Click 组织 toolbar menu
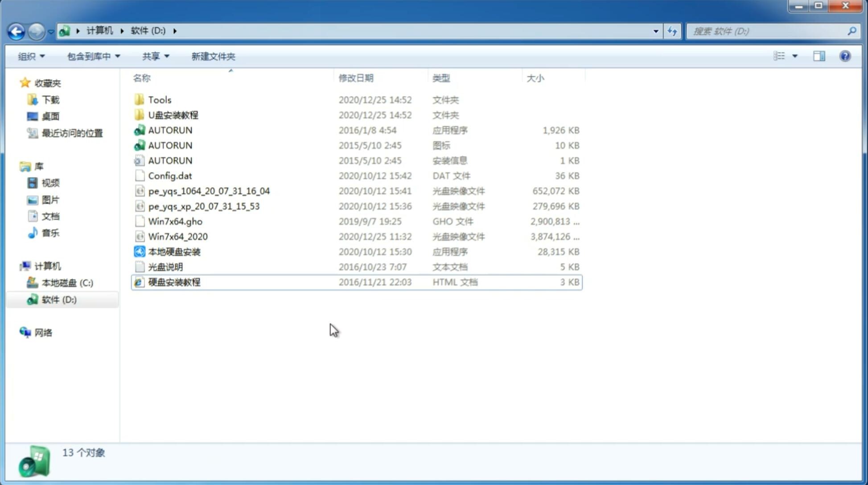The width and height of the screenshot is (868, 485). pyautogui.click(x=31, y=56)
